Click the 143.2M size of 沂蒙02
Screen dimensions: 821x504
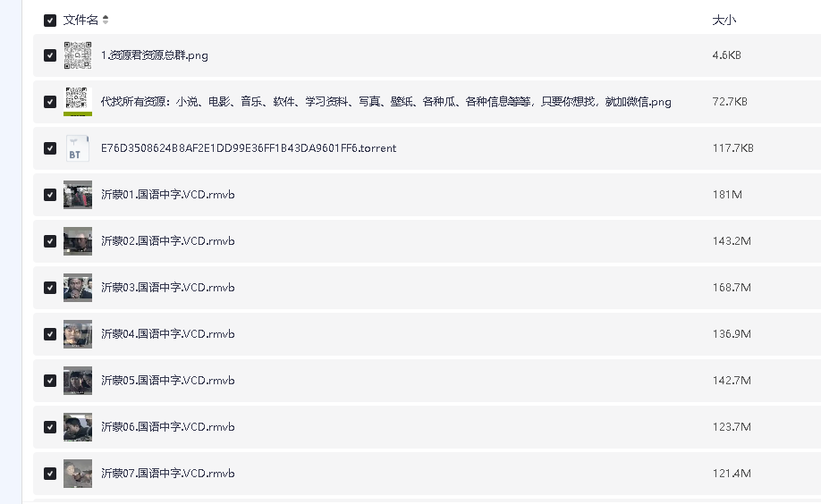coord(731,241)
